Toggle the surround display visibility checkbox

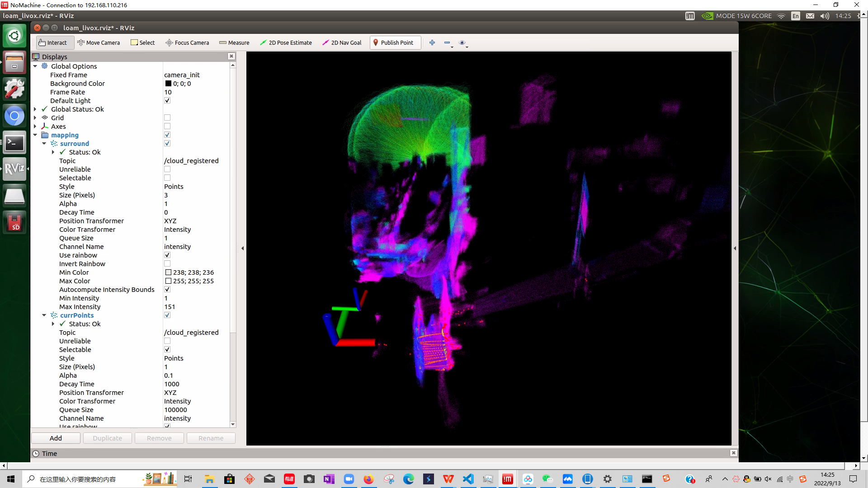(168, 143)
